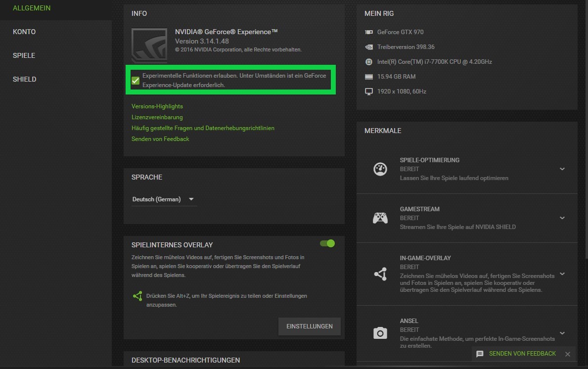Click the NVIDIA GeForce Experience logo thumbnail
This screenshot has width=588, height=369.
(149, 46)
